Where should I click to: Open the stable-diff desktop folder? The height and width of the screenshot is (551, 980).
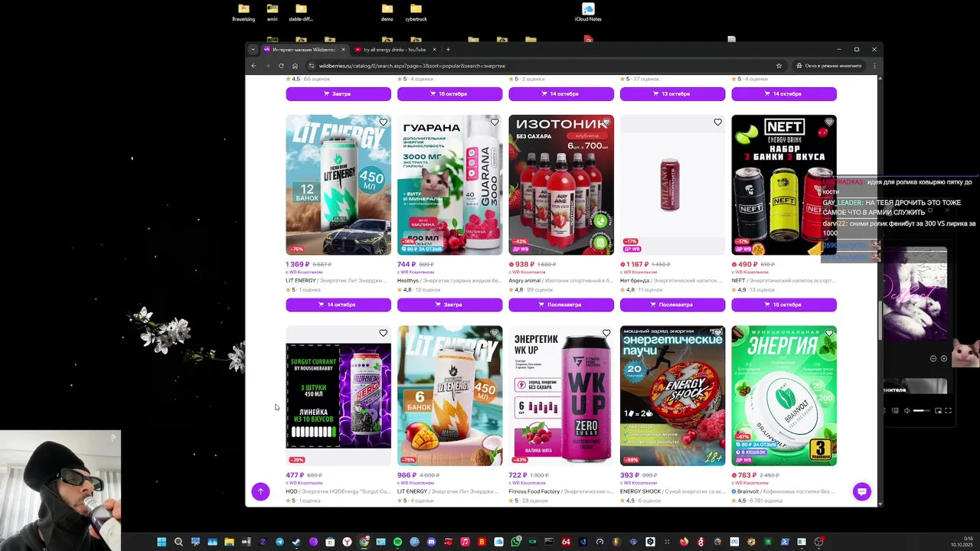(301, 12)
